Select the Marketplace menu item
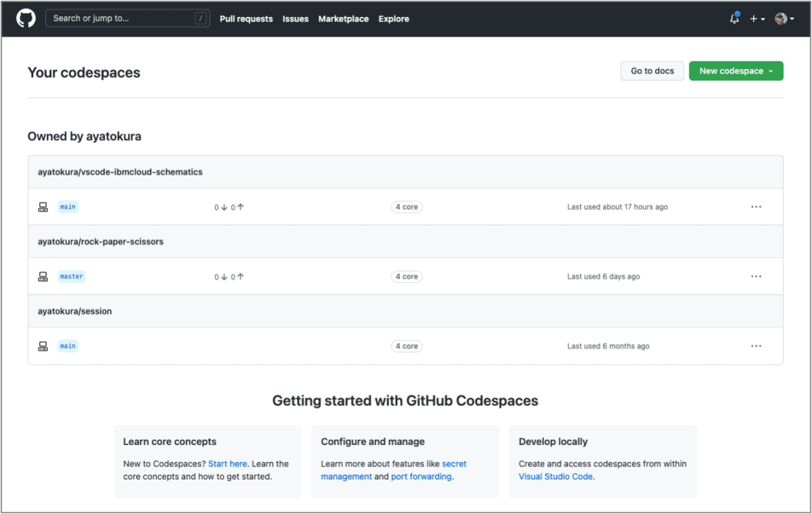This screenshot has height=514, width=812. 343,19
